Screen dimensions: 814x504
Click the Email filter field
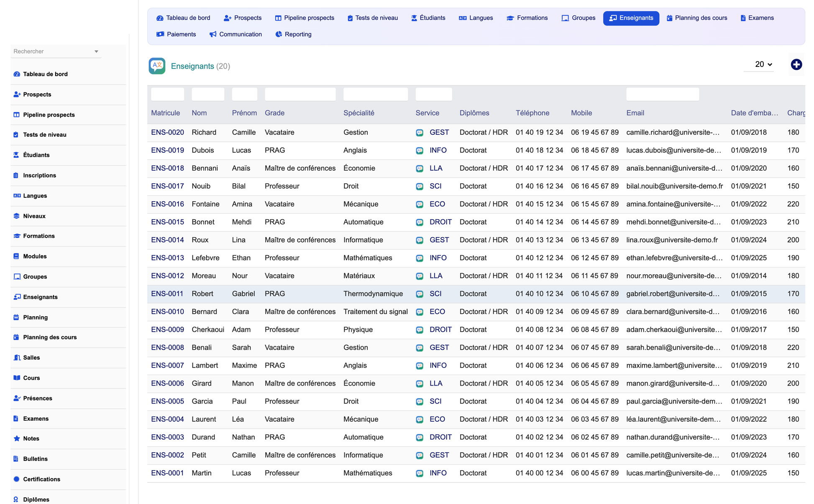(663, 95)
